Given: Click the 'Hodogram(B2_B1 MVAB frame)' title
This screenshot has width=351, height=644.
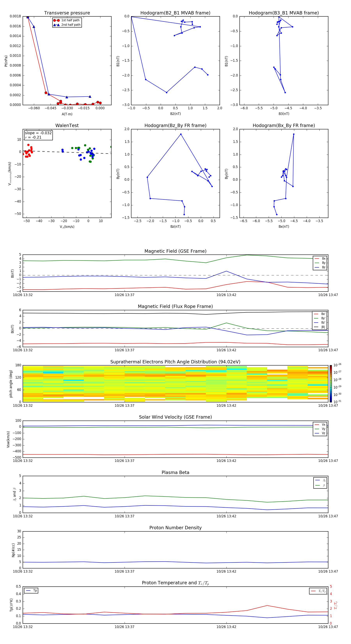Looking at the screenshot, I should point(175,13).
